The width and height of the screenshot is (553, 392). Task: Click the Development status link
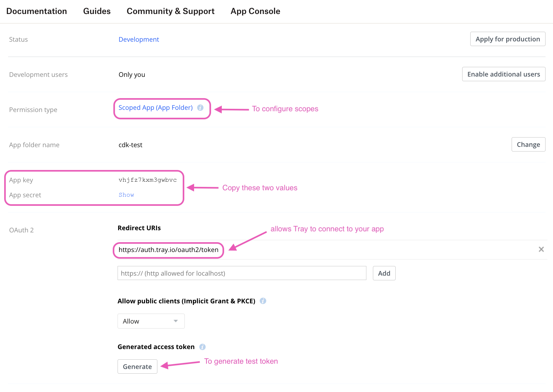tap(139, 39)
